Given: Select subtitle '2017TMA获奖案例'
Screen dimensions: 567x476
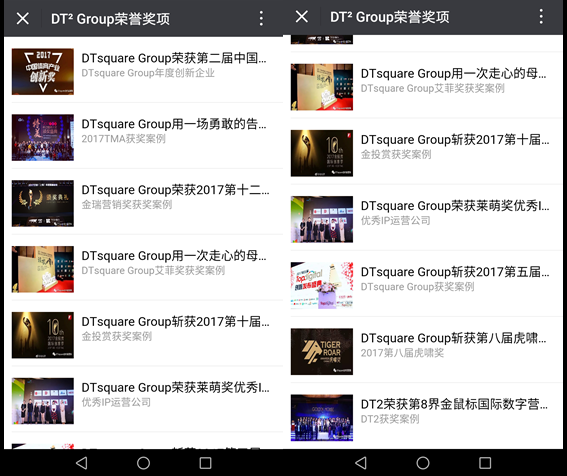Looking at the screenshot, I should 123,139.
